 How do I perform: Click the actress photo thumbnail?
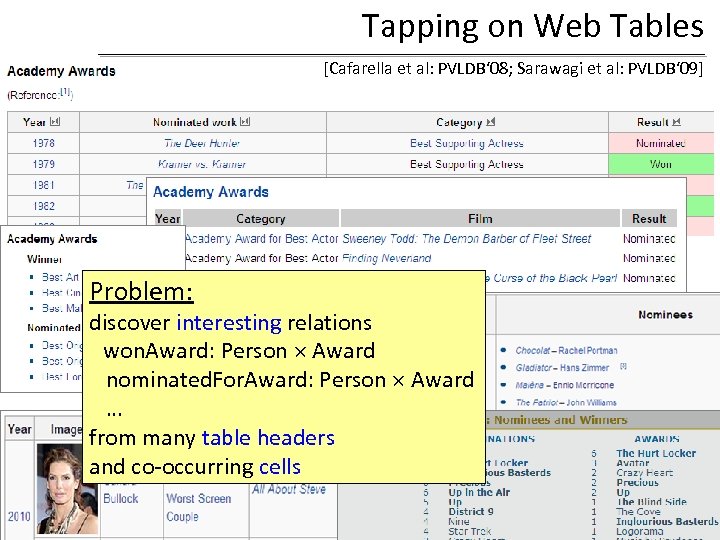coord(67,489)
